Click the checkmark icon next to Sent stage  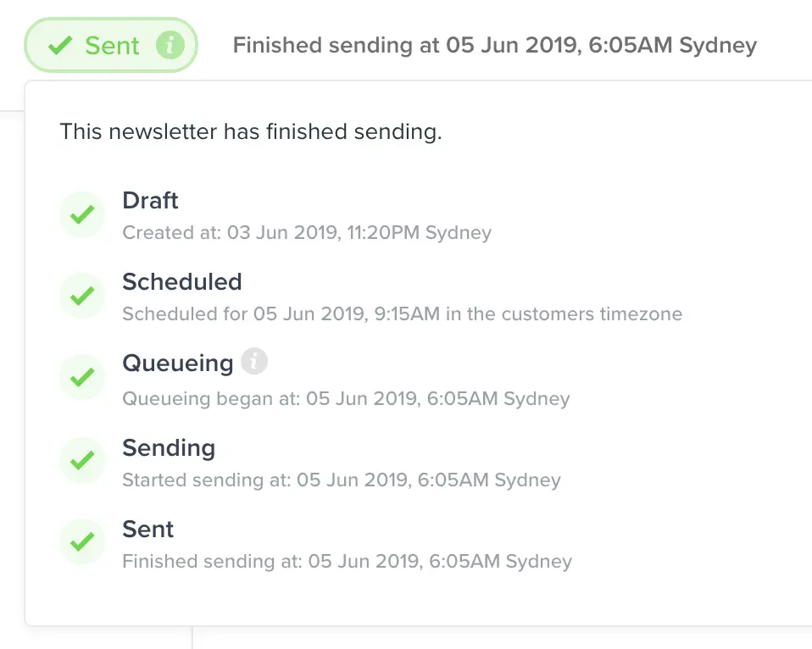click(81, 541)
